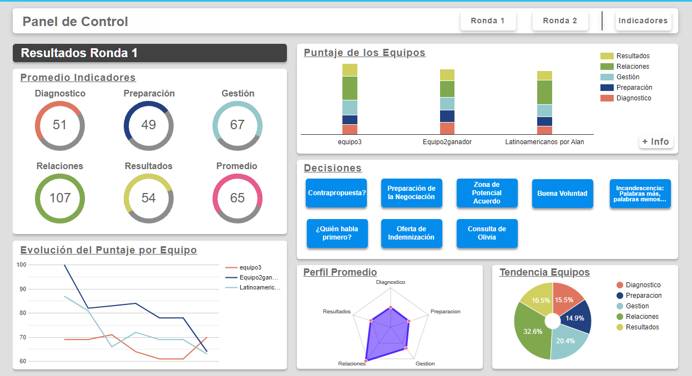This screenshot has width=692, height=376.
Task: Open the ¿Quién habla primero? tile
Action: click(x=337, y=233)
